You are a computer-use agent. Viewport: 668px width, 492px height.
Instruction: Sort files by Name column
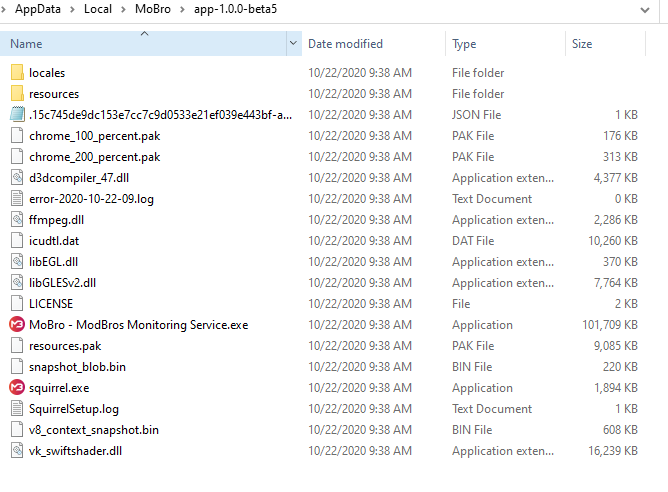point(144,43)
